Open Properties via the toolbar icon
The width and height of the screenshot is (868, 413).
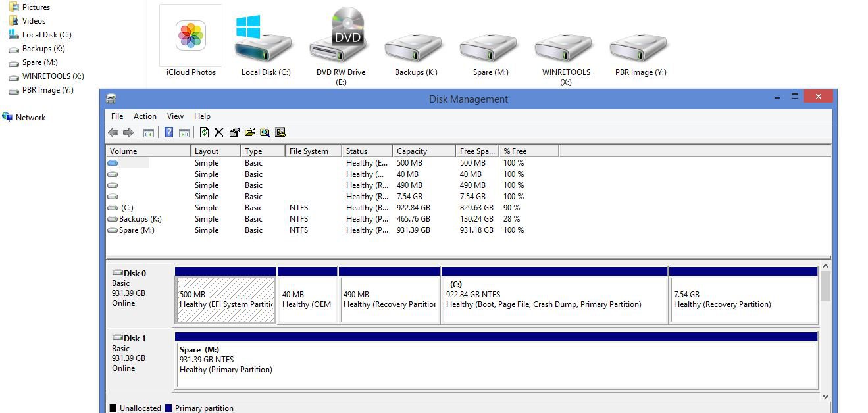coord(234,132)
